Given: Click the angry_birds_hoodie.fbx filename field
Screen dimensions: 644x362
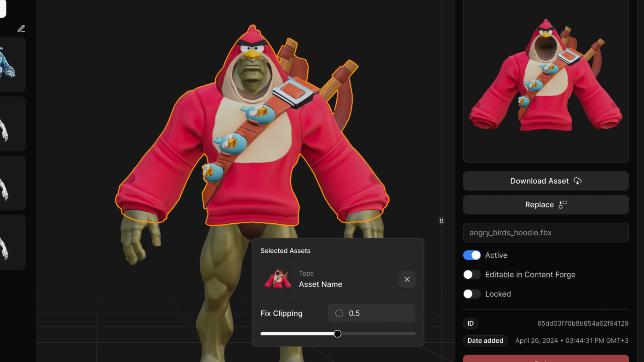Looking at the screenshot, I should [x=546, y=232].
